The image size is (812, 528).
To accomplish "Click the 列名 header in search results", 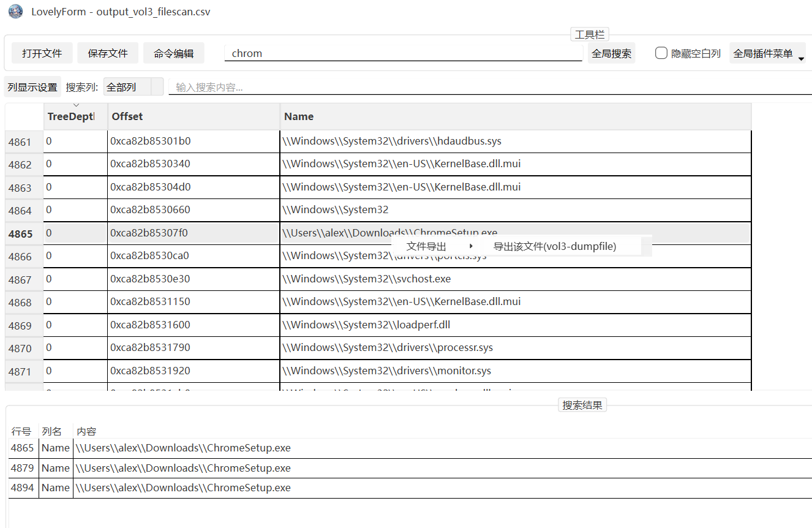I will coord(52,431).
